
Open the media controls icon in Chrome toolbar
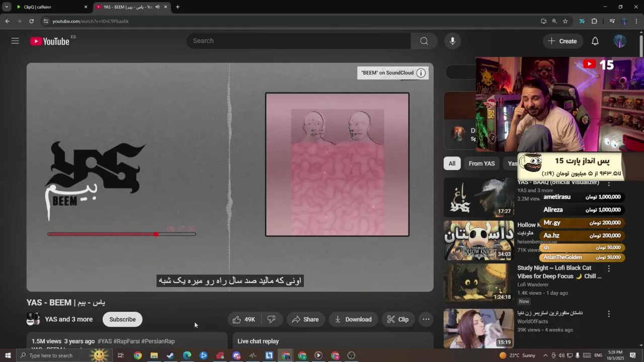tap(612, 21)
